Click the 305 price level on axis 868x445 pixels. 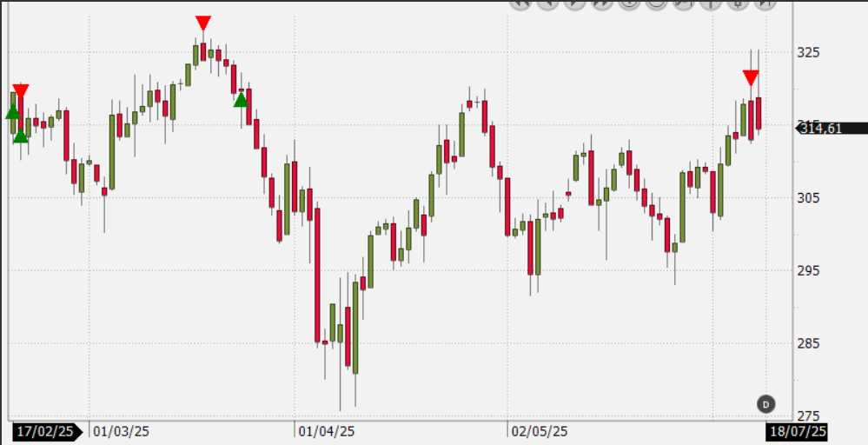(x=809, y=198)
